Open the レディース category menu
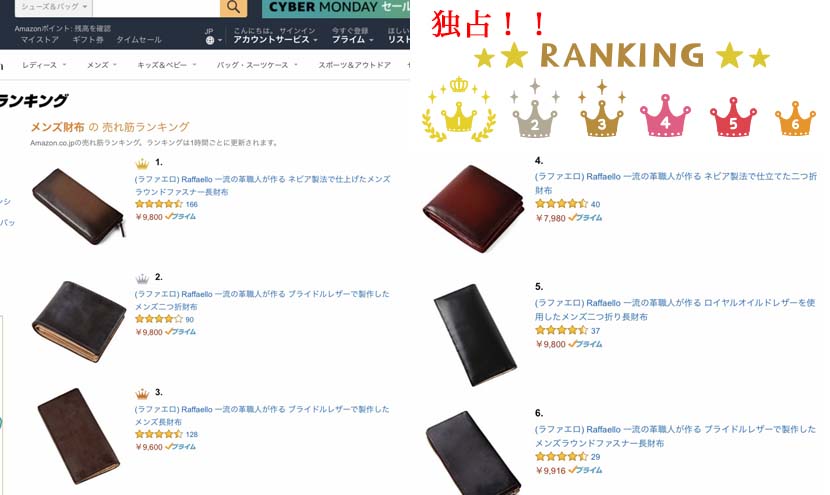The image size is (830, 495). click(44, 65)
